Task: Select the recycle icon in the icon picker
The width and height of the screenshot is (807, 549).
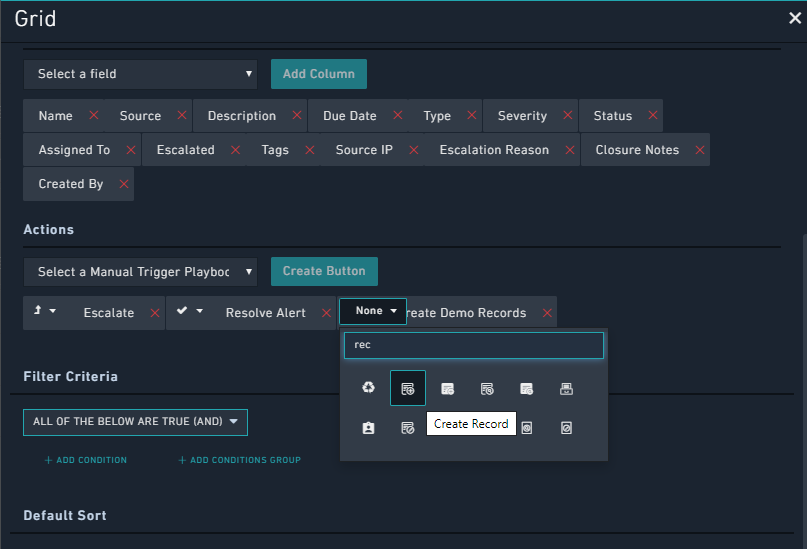Action: pos(368,388)
